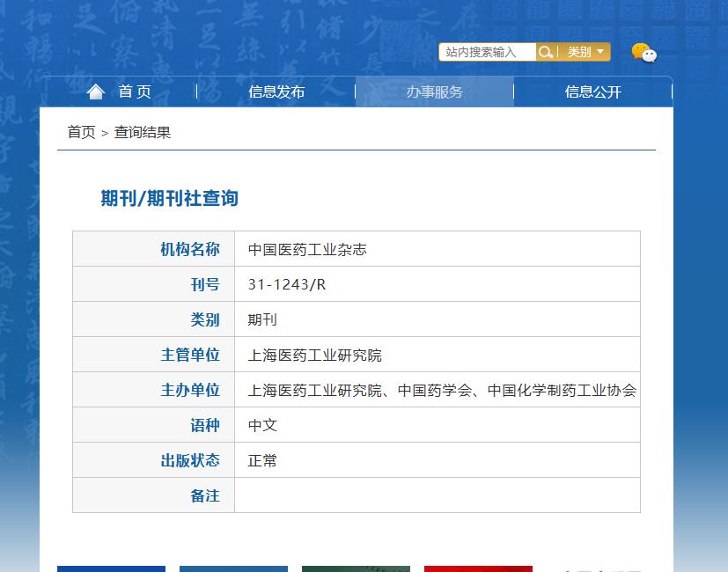Select the 办事服务 navigation tab
Screen dimensions: 728x572
435,92
